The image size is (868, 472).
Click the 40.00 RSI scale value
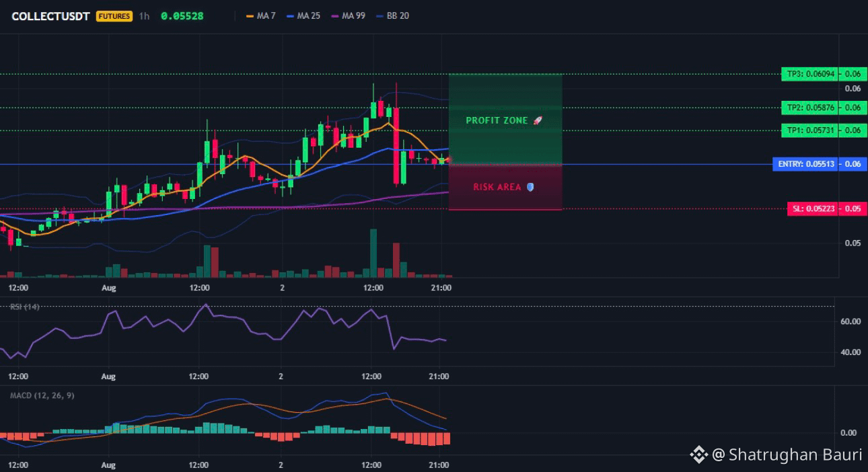tap(851, 352)
